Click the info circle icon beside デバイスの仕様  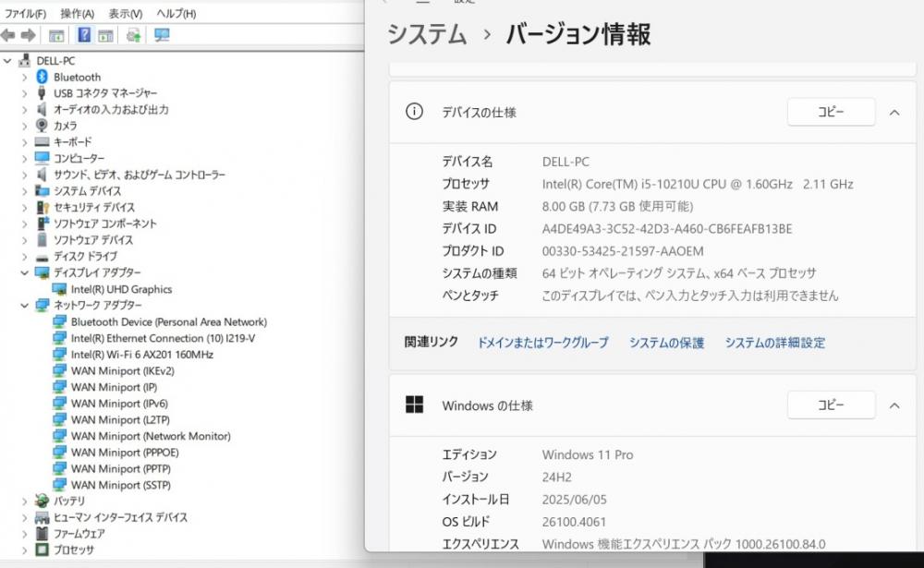414,112
